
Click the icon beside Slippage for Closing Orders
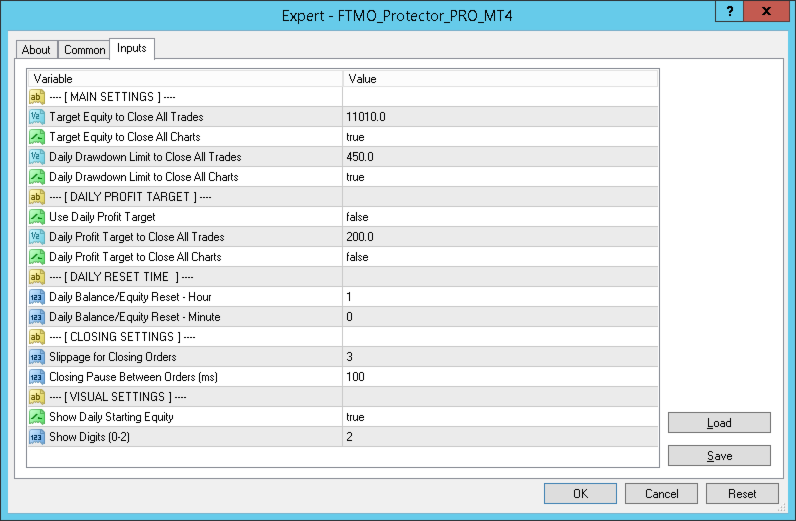point(37,357)
